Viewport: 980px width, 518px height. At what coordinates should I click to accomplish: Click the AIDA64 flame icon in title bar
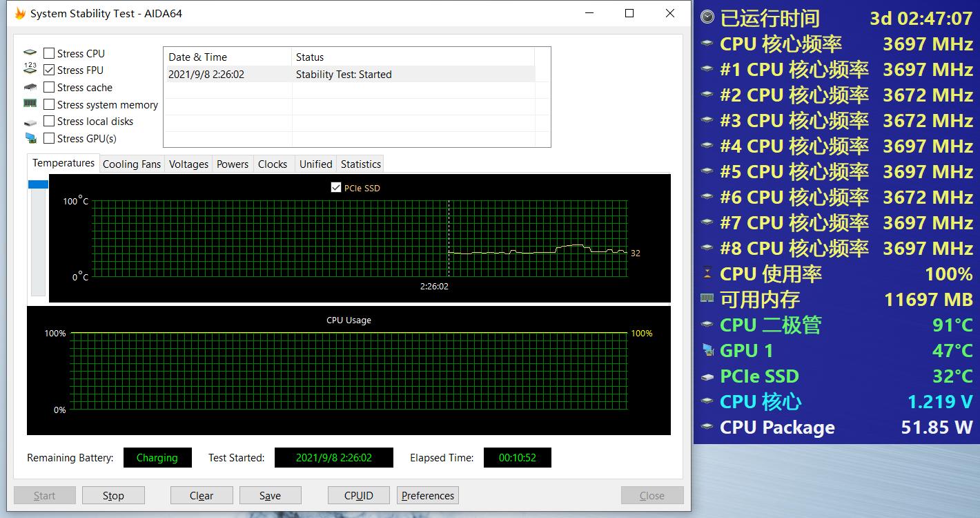click(x=20, y=13)
